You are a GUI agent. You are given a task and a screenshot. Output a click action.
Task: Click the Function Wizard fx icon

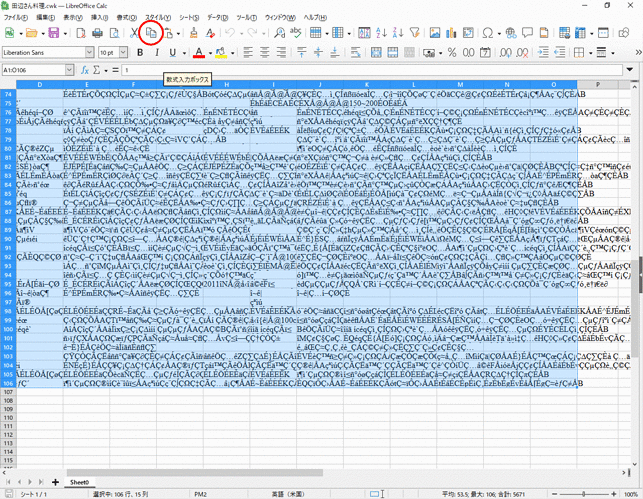pyautogui.click(x=85, y=70)
